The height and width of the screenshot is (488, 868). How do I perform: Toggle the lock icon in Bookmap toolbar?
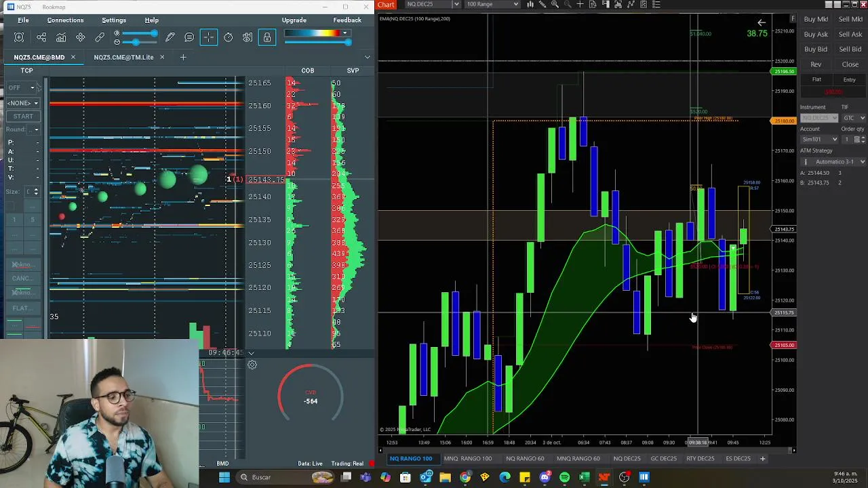267,37
